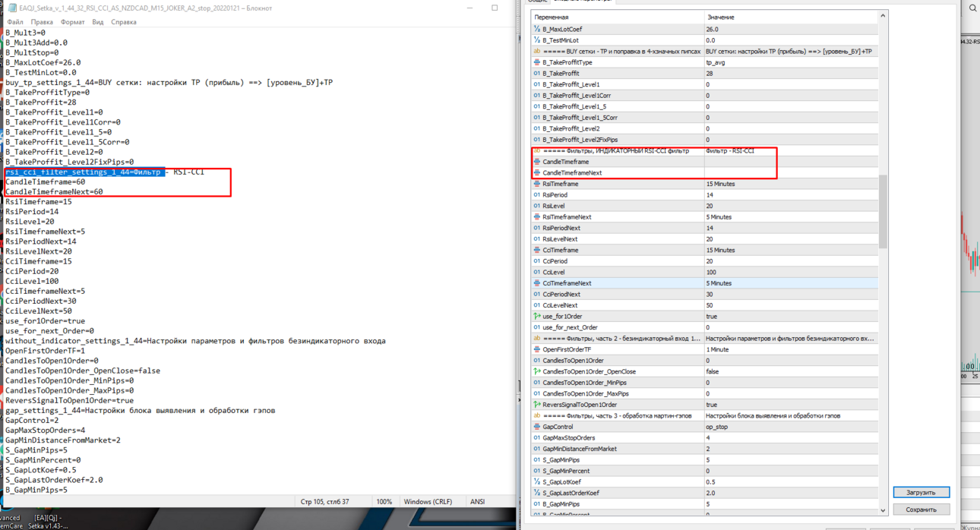Screen dimensions: 980x530
Task: Click the Переменная column header
Action: pos(551,17)
